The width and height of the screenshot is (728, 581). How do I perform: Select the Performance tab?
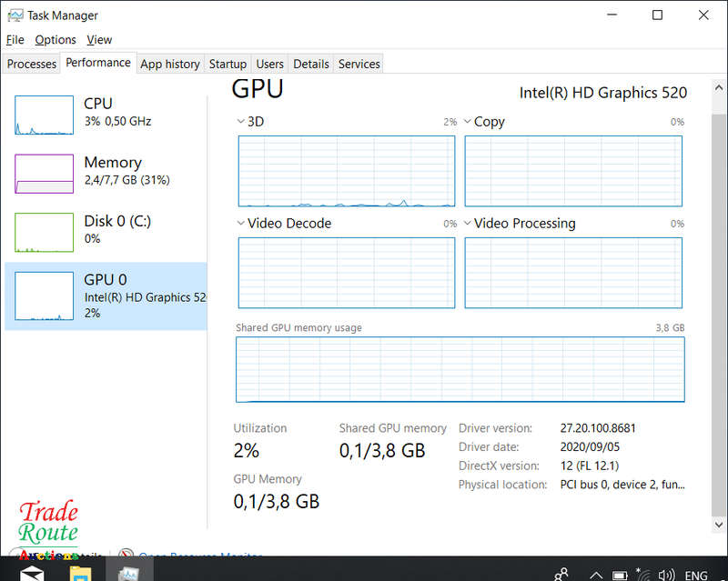click(98, 63)
